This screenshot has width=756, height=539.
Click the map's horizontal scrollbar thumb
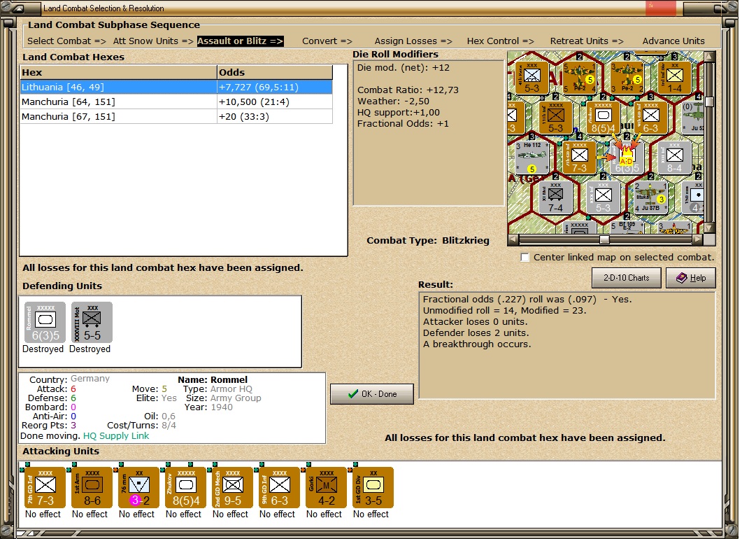pos(605,239)
